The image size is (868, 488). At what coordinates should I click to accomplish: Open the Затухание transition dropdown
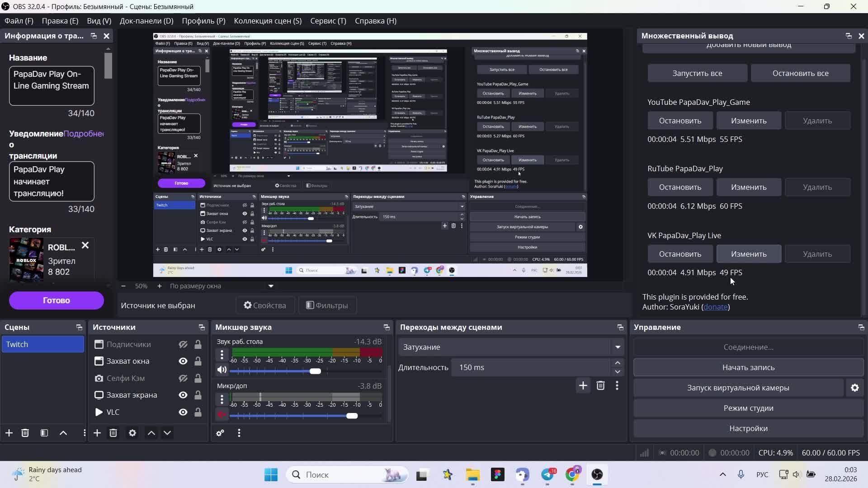[618, 347]
